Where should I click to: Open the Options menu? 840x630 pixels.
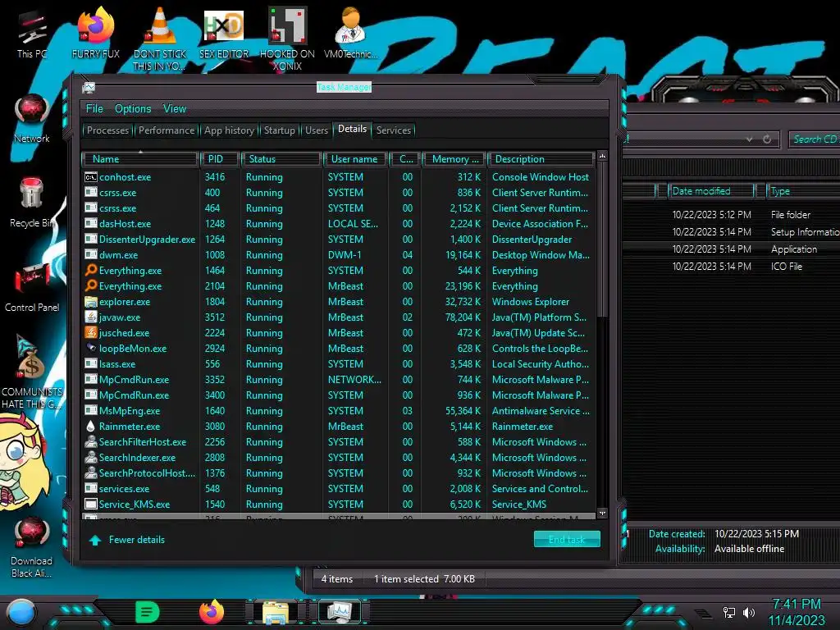(x=133, y=109)
